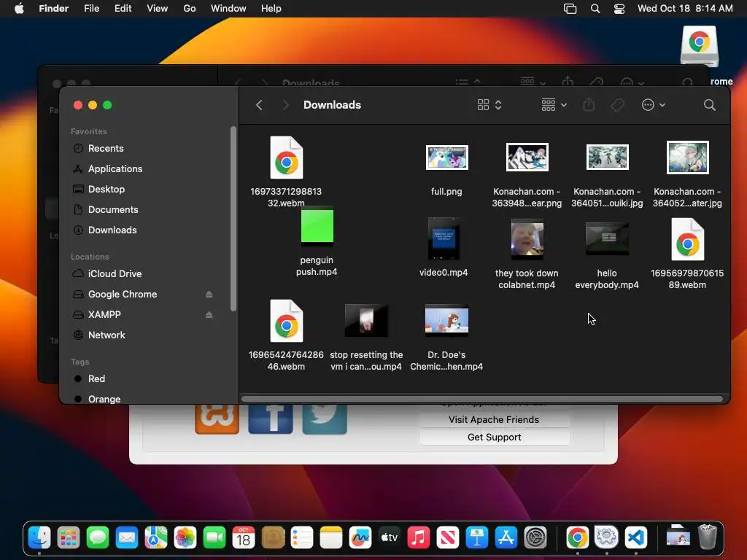Open the Group By dropdown in toolbar
The height and width of the screenshot is (560, 747).
pyautogui.click(x=554, y=105)
